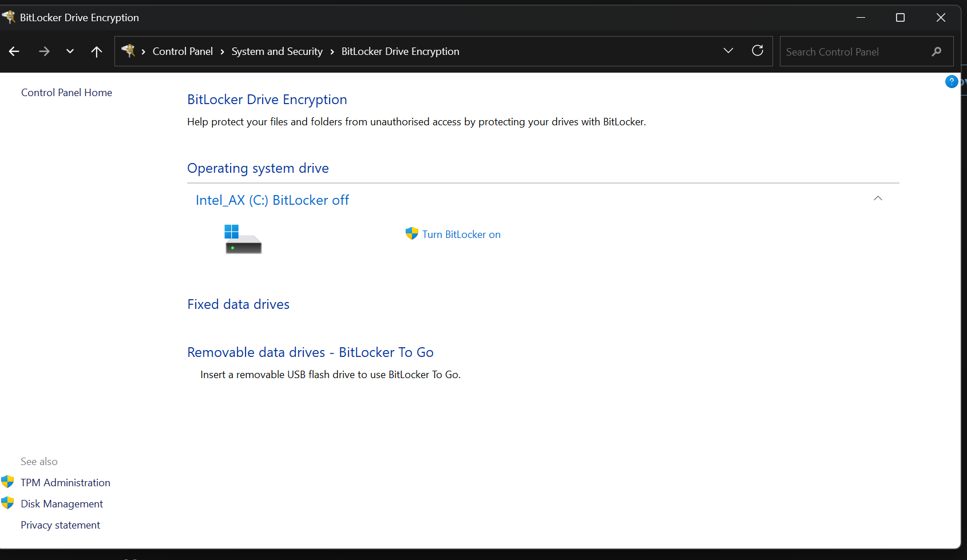This screenshot has width=967, height=560.
Task: Collapse the Intel_AX (C:) drive section
Action: coord(878,198)
